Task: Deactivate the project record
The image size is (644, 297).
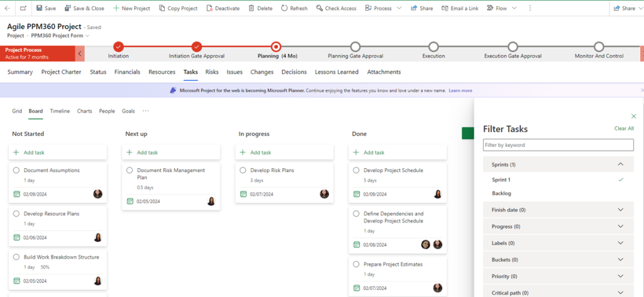Action: click(x=223, y=8)
